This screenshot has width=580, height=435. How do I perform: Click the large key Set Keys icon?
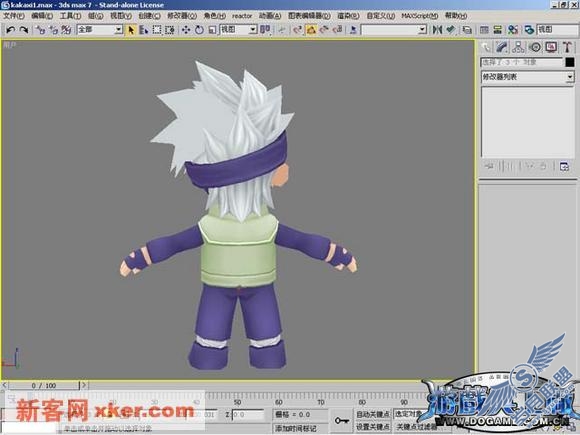pyautogui.click(x=342, y=421)
